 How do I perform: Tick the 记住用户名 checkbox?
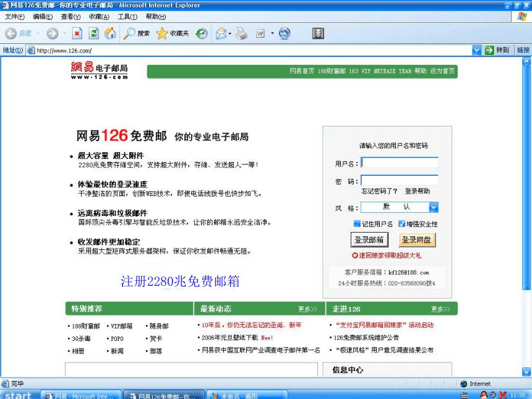pos(357,223)
